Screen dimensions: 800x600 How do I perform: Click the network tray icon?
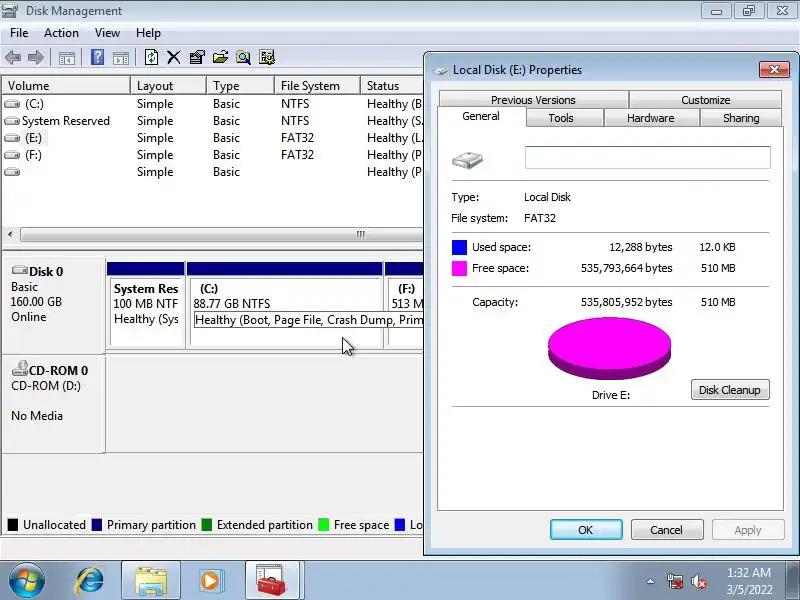point(674,581)
